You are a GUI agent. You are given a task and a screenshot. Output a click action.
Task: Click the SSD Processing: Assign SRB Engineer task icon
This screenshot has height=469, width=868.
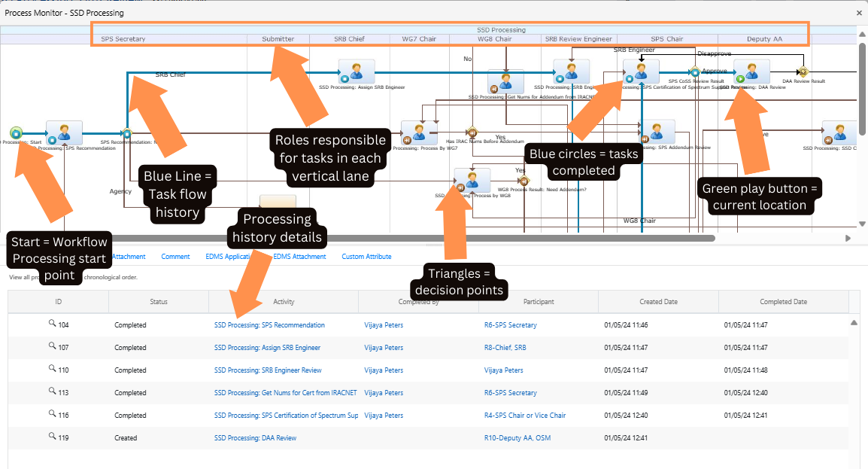357,72
